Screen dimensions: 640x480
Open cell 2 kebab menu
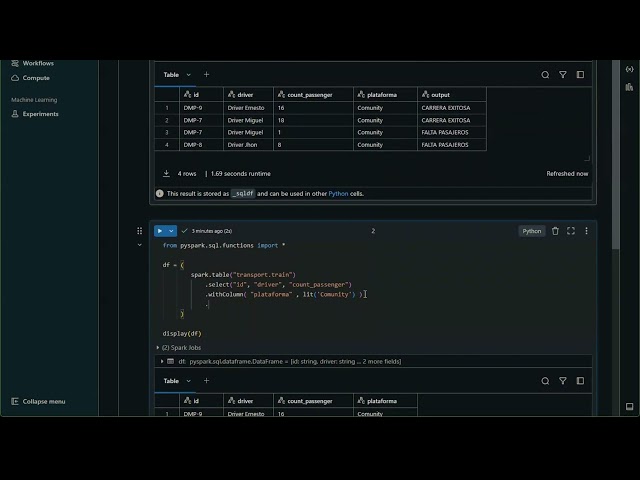(x=587, y=231)
